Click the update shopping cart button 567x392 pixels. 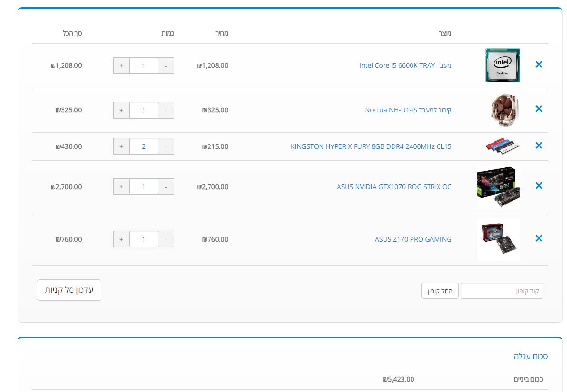pos(69,290)
